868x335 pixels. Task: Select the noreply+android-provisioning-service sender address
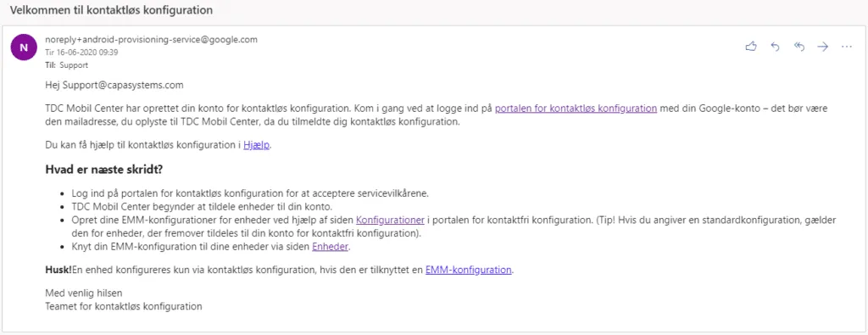tap(151, 40)
